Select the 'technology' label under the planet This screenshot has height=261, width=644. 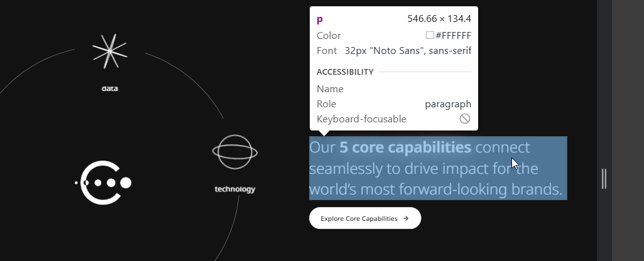(x=234, y=189)
